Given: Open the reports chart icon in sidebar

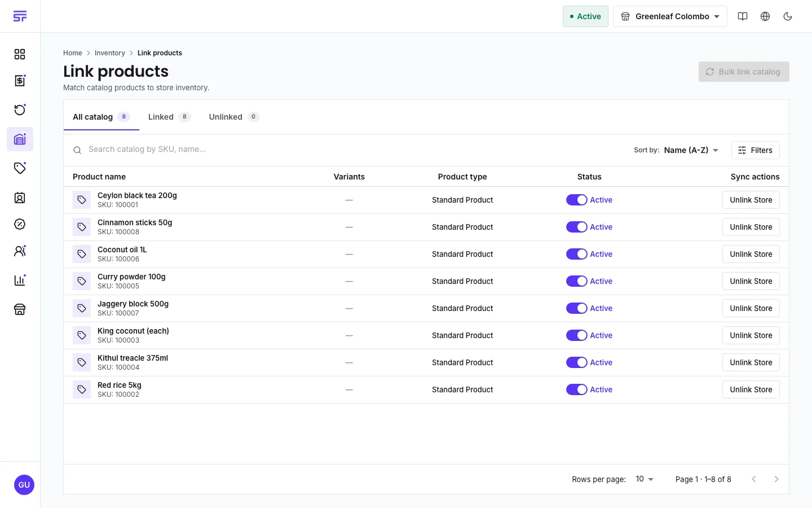Looking at the screenshot, I should (20, 280).
